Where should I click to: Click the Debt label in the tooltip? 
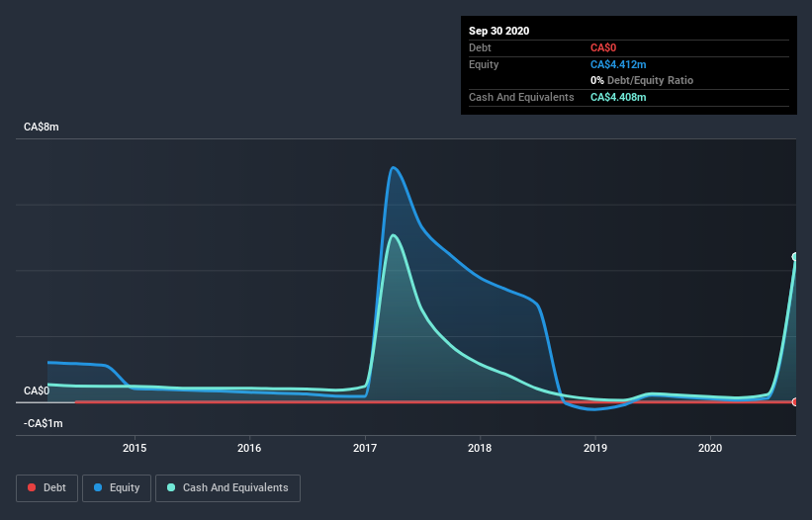[x=480, y=47]
